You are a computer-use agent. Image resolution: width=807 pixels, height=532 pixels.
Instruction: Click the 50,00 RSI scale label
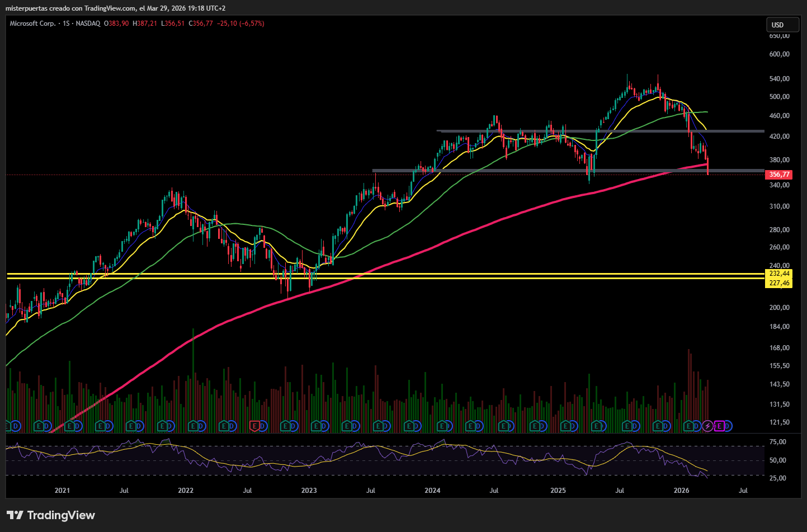(778, 460)
